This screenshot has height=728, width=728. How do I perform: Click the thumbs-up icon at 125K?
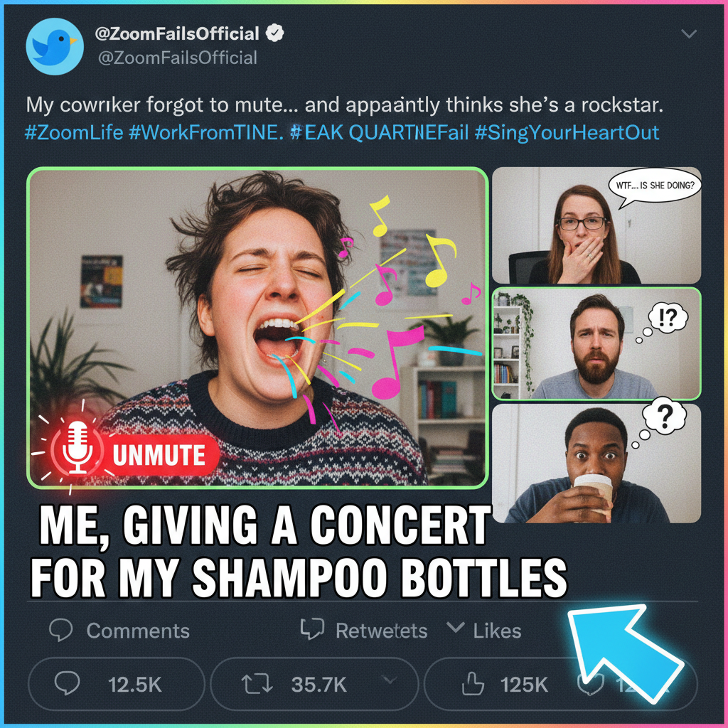point(473,683)
